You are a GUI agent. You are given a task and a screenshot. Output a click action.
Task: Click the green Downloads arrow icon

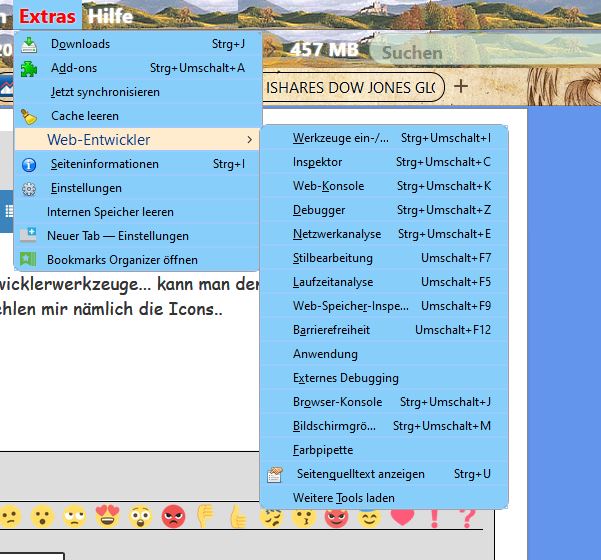click(x=29, y=45)
